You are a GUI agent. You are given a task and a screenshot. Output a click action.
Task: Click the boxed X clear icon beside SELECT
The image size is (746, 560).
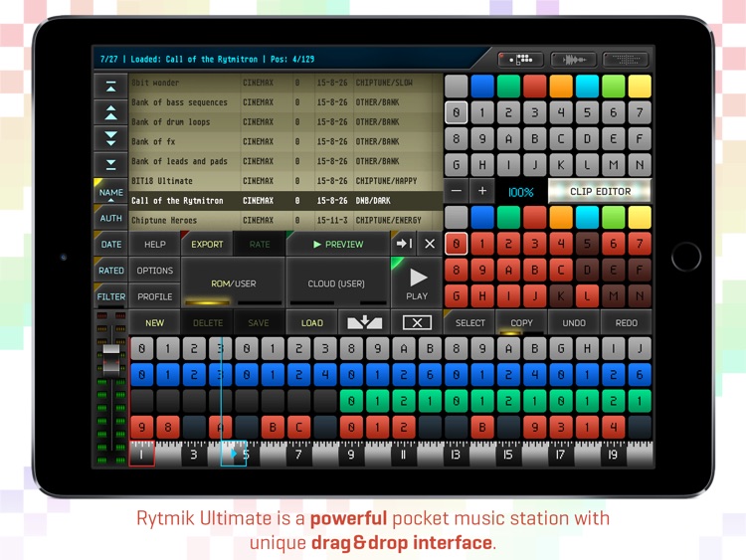pos(417,322)
